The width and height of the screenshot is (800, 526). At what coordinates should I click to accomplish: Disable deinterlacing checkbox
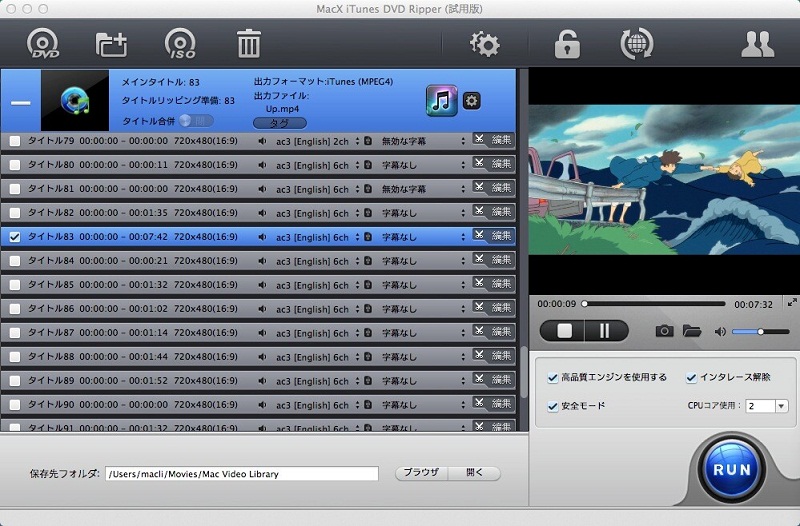[691, 378]
